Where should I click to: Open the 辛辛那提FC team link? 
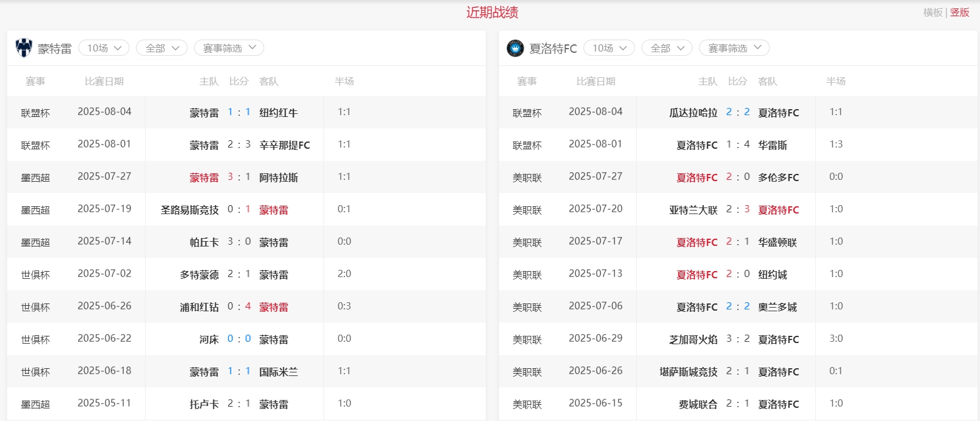pos(285,145)
